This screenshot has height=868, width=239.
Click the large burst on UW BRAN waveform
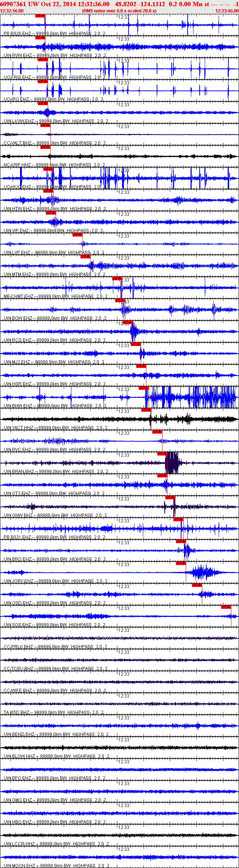(x=172, y=463)
